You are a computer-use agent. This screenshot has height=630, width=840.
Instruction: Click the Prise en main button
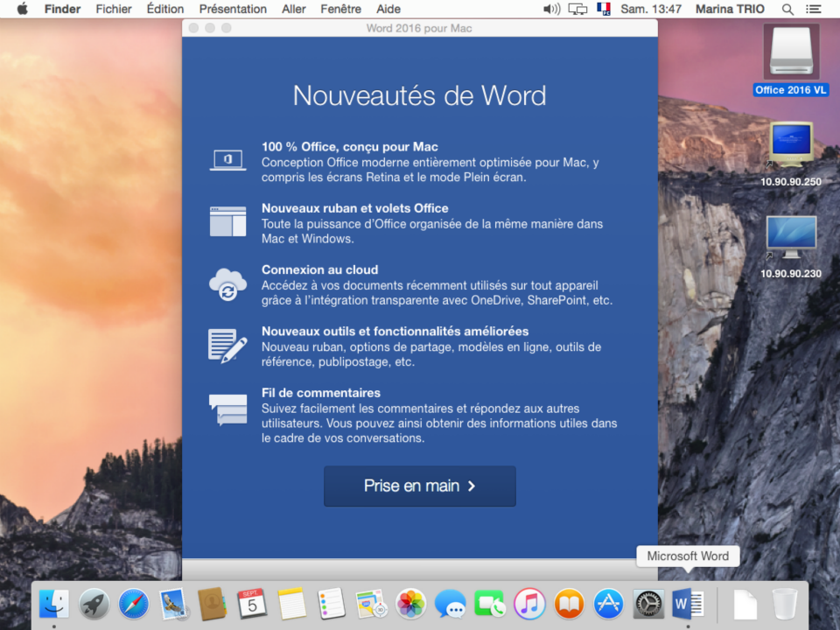pos(419,486)
